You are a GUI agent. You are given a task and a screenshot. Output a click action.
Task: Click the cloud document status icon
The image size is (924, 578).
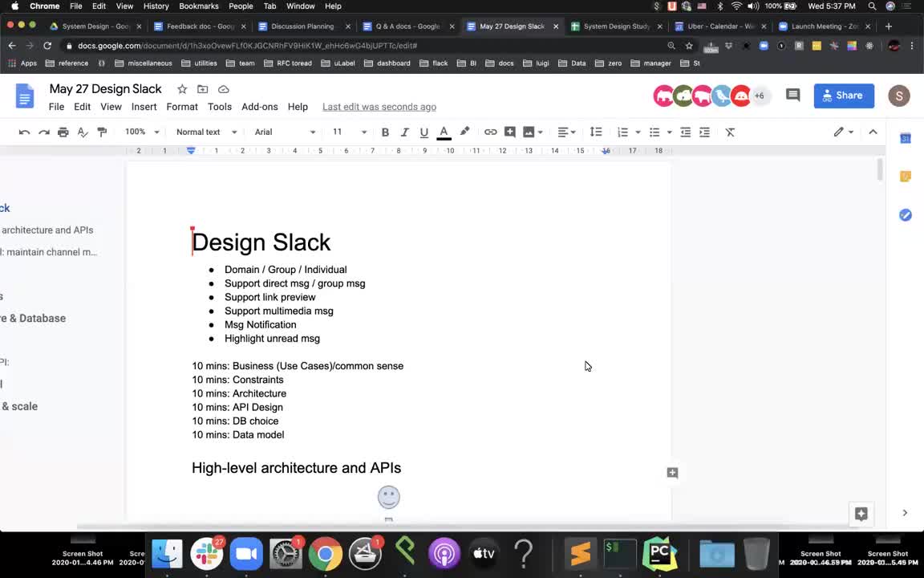(223, 89)
